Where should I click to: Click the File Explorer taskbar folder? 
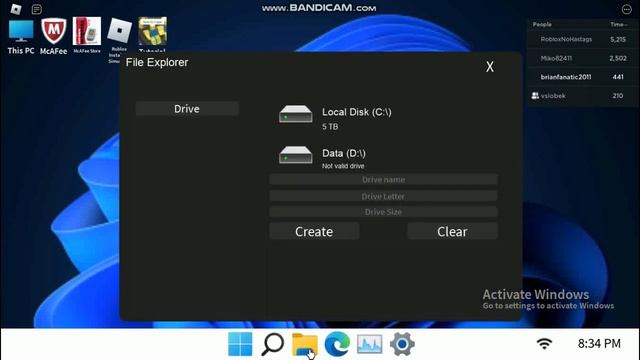tap(304, 345)
